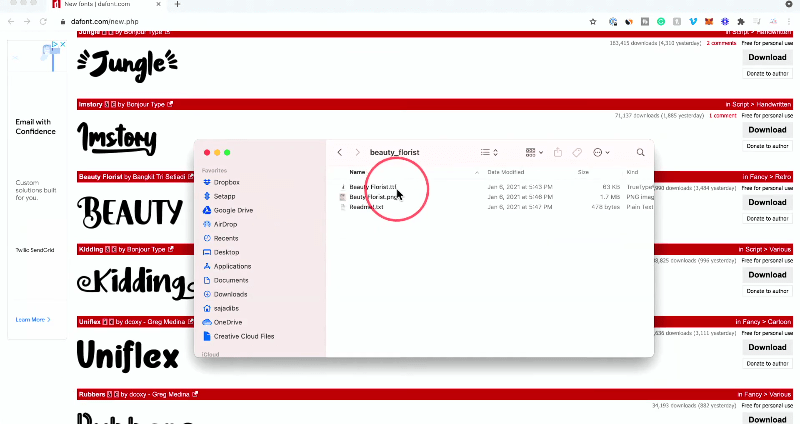This screenshot has width=800, height=424.
Task: Download the Beauty Florist font
Action: 767,202
